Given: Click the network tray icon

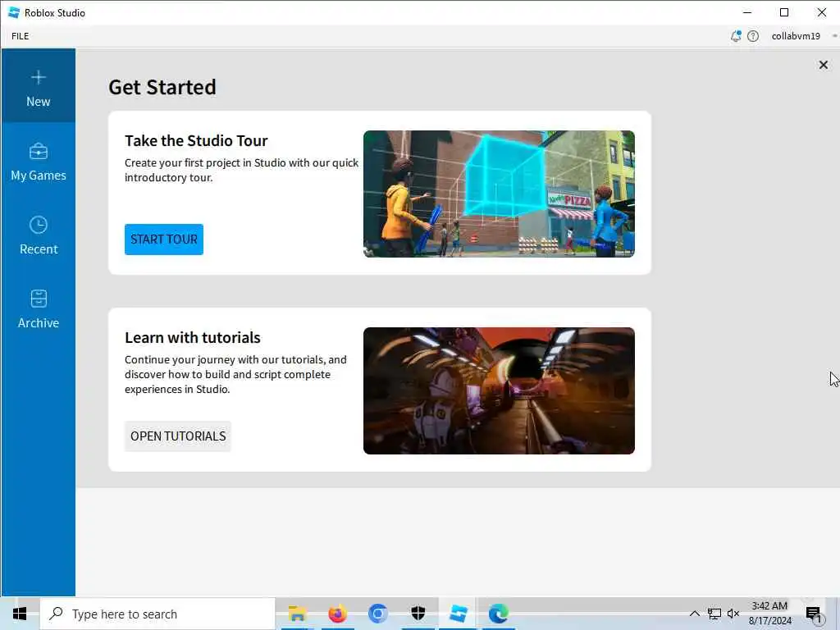Looking at the screenshot, I should (x=714, y=614).
